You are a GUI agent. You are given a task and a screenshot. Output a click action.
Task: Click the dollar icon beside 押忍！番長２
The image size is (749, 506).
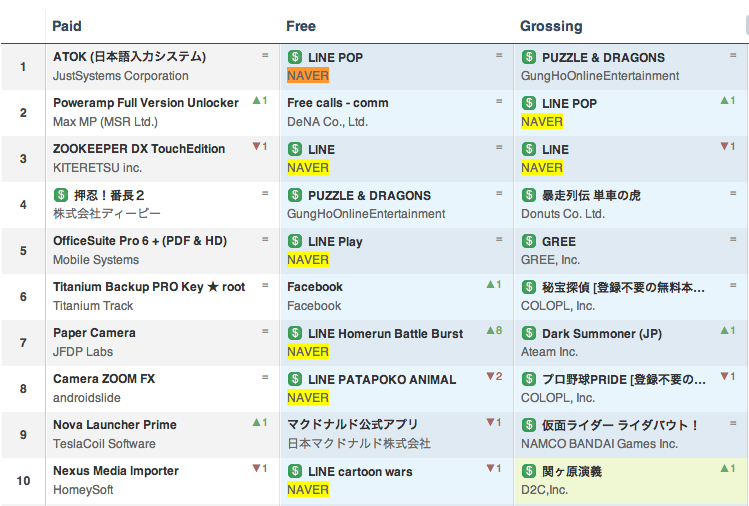click(x=61, y=195)
